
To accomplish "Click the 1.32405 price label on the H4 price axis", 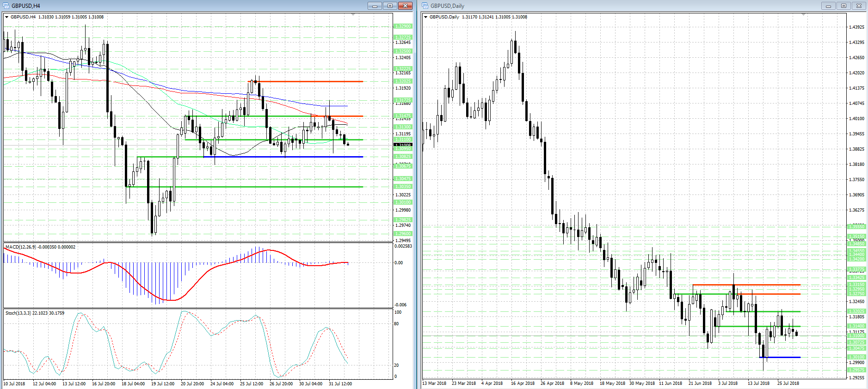I will point(403,58).
